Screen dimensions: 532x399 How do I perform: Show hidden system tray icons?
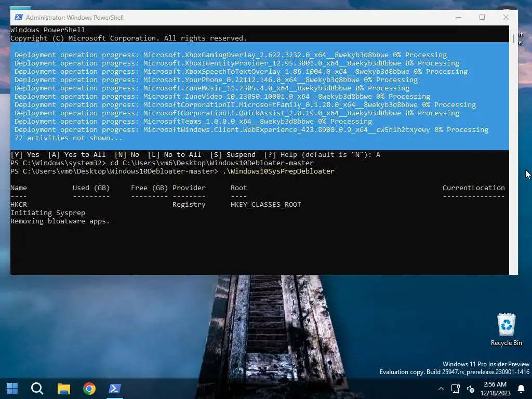pos(441,389)
